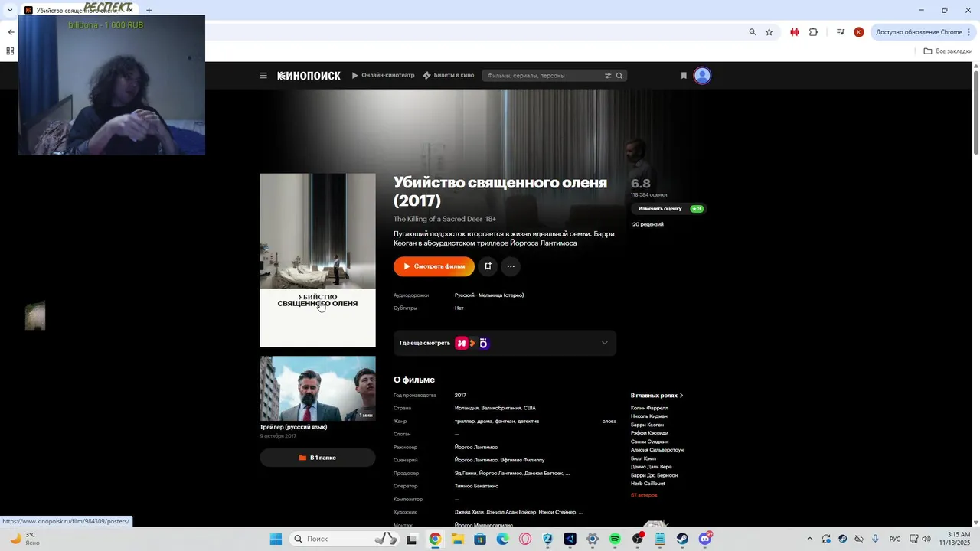Image resolution: width=980 pixels, height=551 pixels.
Task: Click 'Смотреть фильм' button
Action: point(434,266)
